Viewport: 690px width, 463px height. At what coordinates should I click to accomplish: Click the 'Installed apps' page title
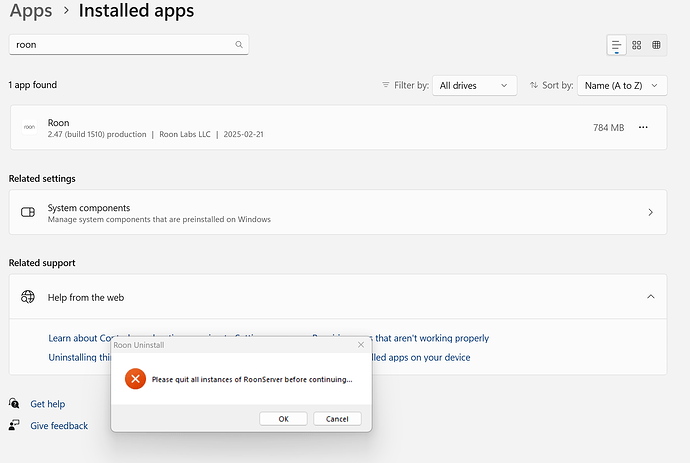tap(136, 11)
